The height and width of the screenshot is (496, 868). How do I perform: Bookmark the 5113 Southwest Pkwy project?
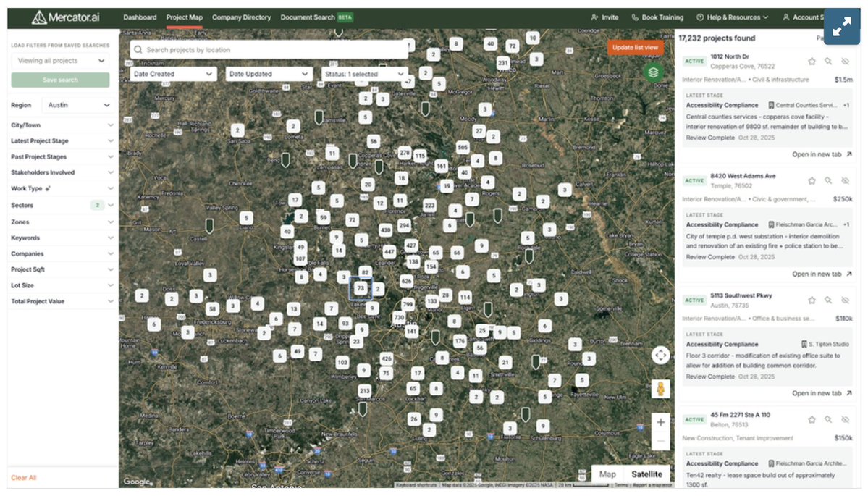point(812,299)
